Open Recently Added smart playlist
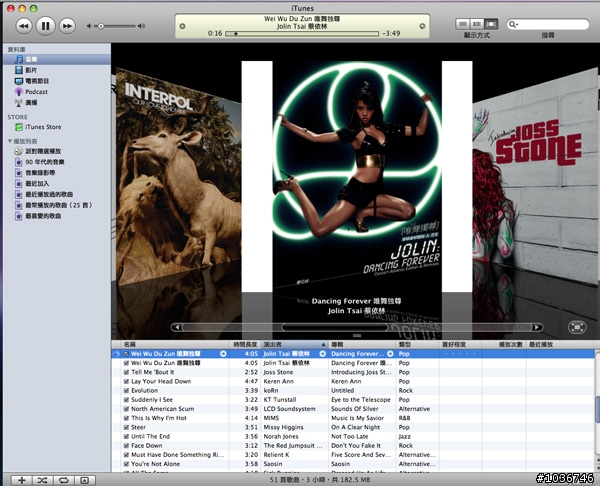The image size is (600, 486). coord(57,184)
